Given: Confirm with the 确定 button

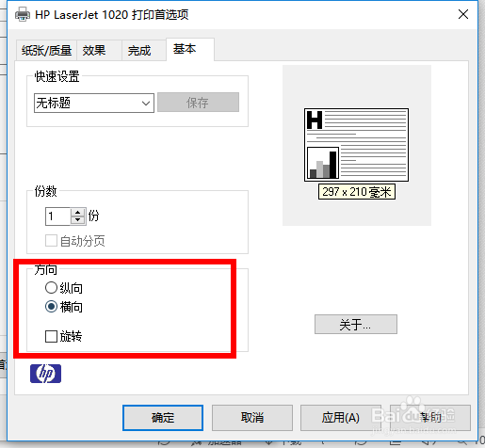Looking at the screenshot, I should tap(163, 418).
